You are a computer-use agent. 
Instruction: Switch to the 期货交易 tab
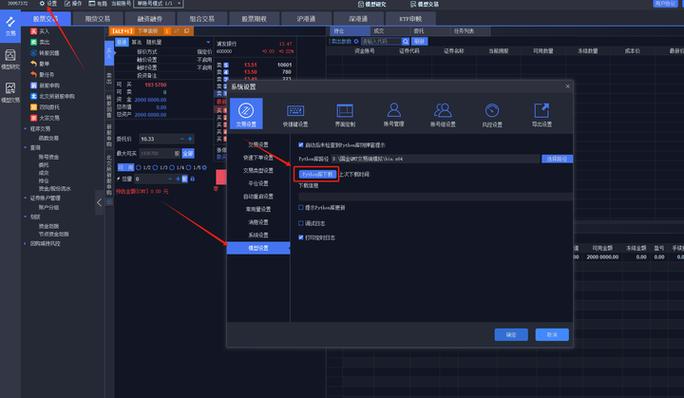click(98, 19)
